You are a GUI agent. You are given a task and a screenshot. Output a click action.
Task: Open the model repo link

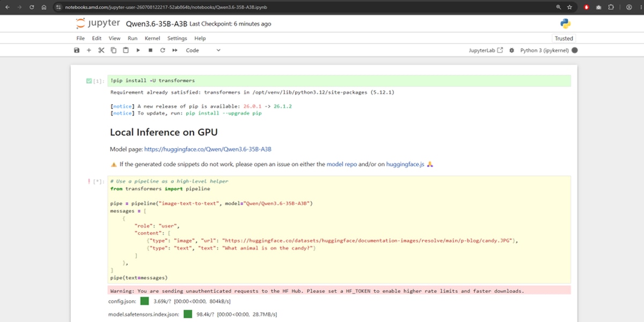click(342, 164)
